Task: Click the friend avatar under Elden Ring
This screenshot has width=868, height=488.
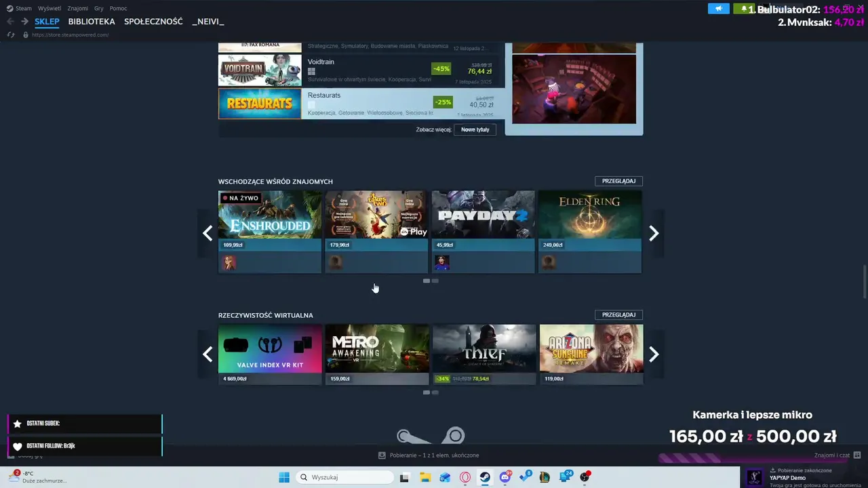Action: (549, 262)
